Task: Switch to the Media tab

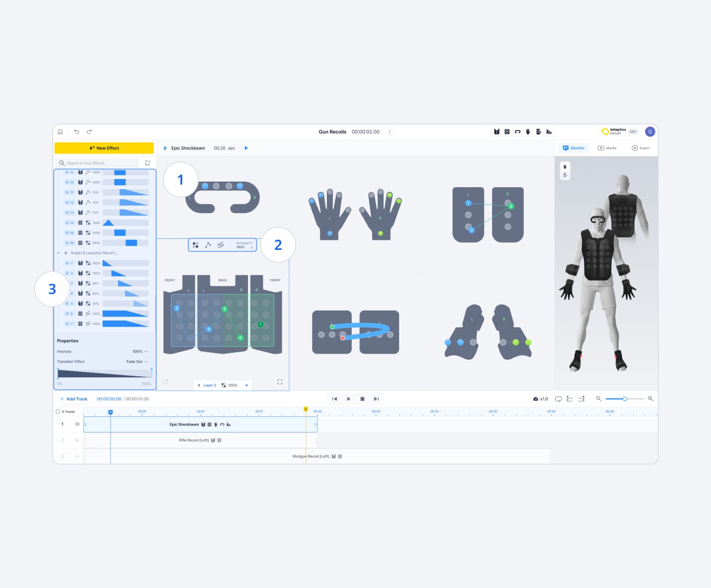Action: coord(607,148)
